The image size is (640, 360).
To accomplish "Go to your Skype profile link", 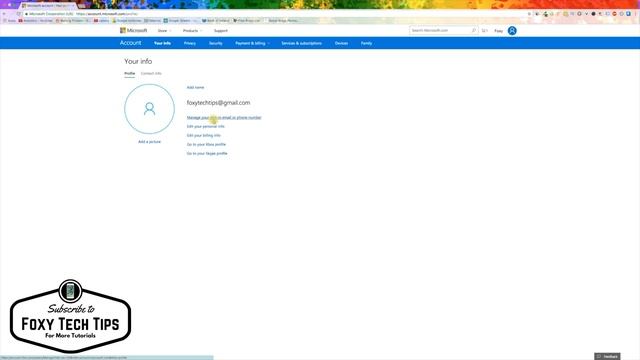I will point(207,153).
